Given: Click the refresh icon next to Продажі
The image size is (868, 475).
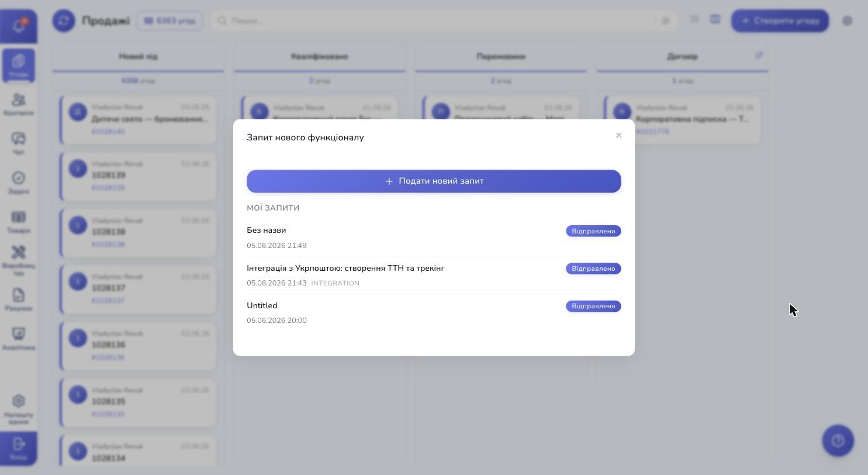Looking at the screenshot, I should 64,20.
